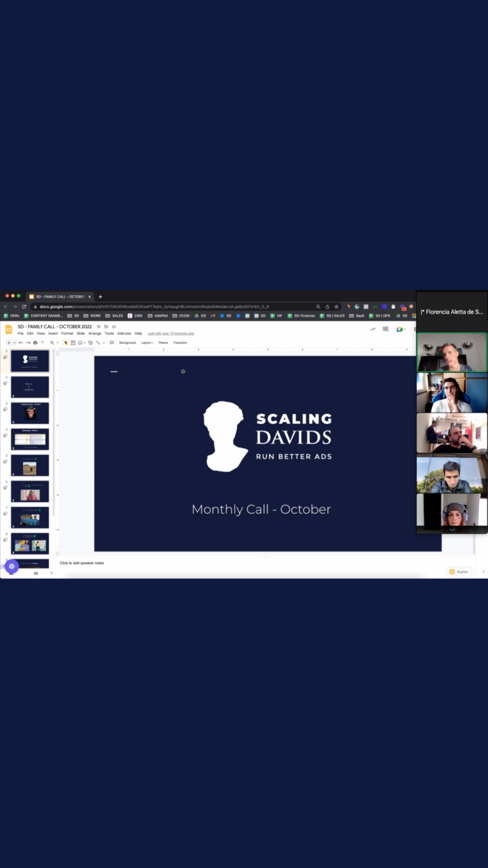Click the Explore button

(x=459, y=572)
